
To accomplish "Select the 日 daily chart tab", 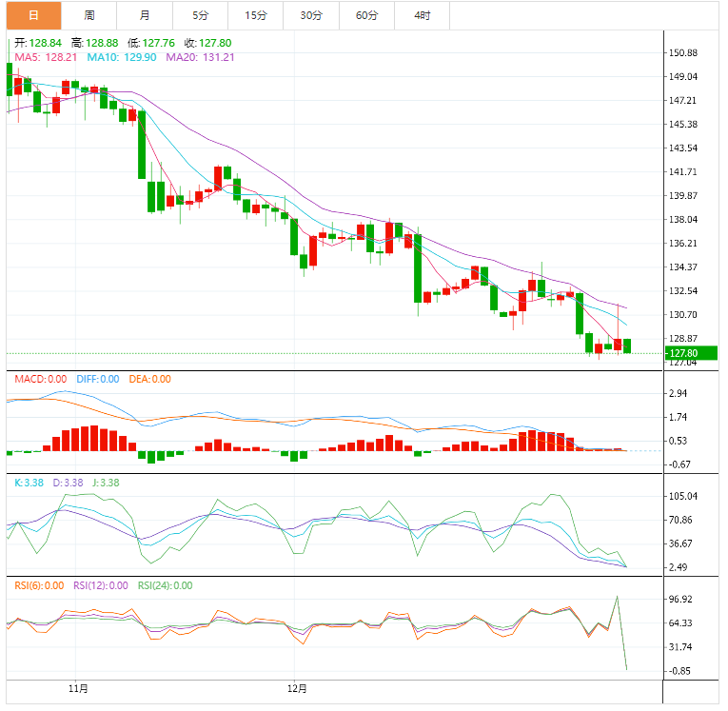I will pyautogui.click(x=34, y=15).
